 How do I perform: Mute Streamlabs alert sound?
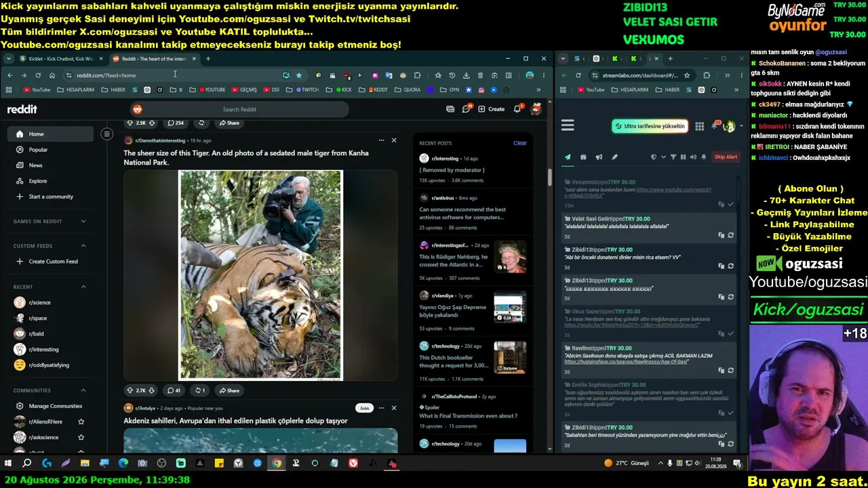click(x=693, y=157)
